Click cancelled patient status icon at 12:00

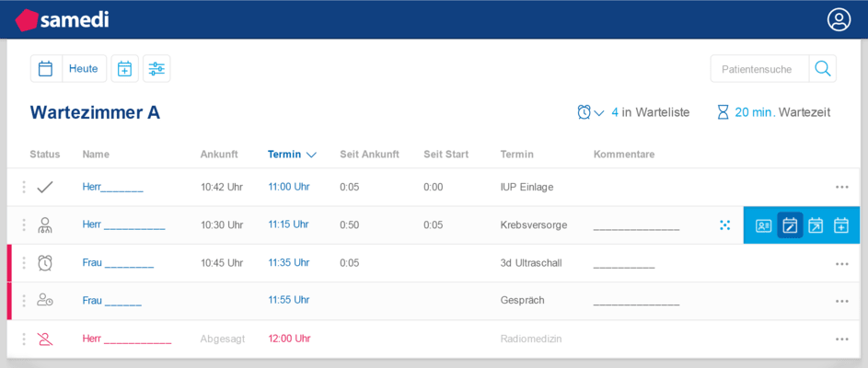45,339
